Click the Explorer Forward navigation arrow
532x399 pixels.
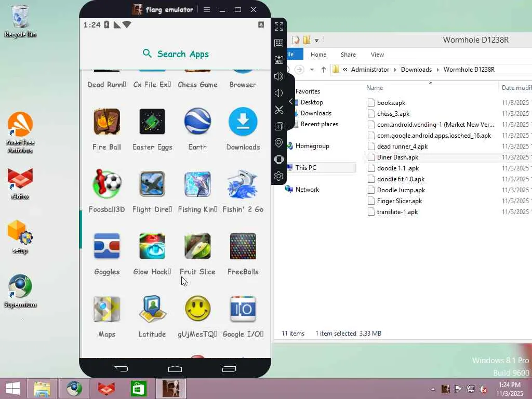[299, 70]
